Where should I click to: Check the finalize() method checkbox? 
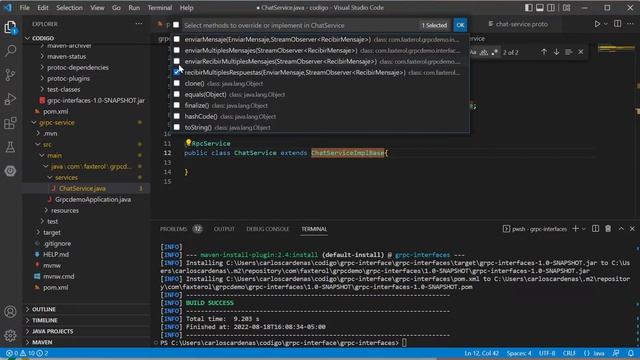(x=177, y=105)
